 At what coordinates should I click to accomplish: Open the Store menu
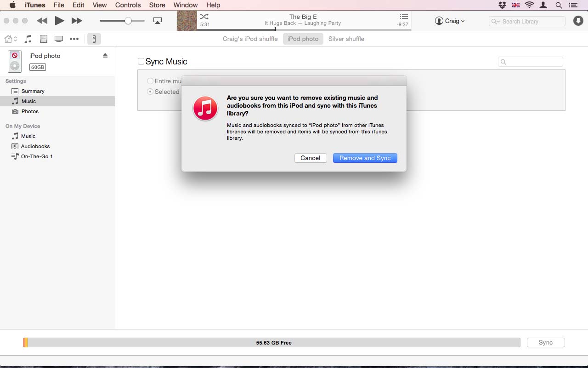(x=157, y=5)
